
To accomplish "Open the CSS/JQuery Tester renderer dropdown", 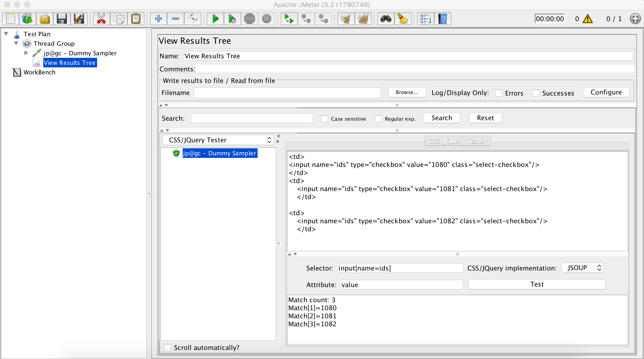I will [218, 140].
